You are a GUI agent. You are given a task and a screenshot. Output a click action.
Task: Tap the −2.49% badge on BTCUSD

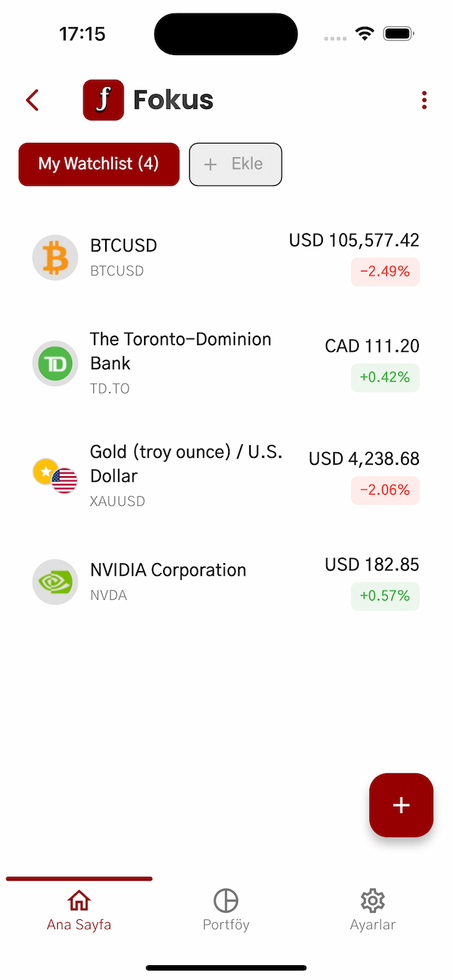[385, 271]
